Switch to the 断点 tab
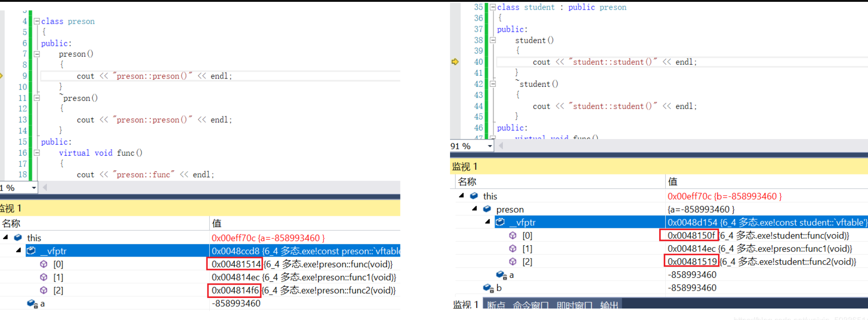 [x=496, y=305]
